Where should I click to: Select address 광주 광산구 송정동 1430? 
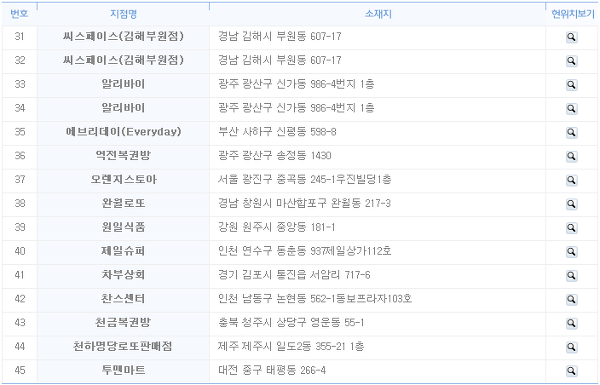[x=274, y=156]
